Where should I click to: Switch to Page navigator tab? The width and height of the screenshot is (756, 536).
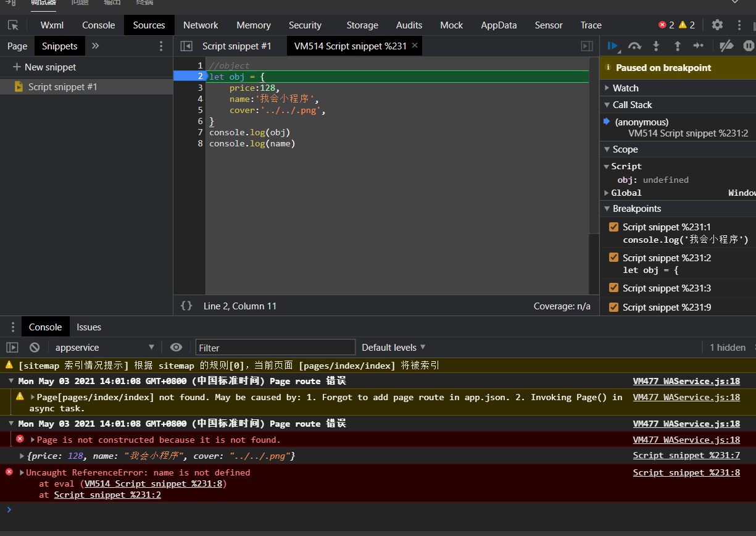pos(17,46)
